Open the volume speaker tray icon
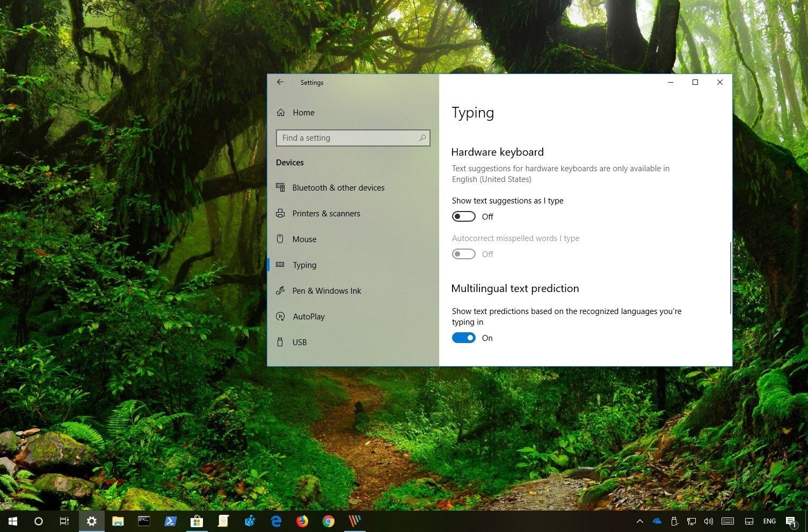 pyautogui.click(x=709, y=521)
